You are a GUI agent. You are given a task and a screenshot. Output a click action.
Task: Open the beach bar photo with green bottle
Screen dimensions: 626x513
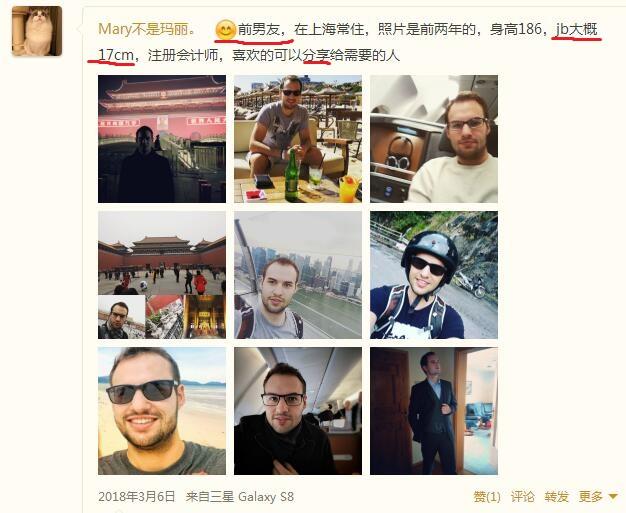click(x=298, y=139)
